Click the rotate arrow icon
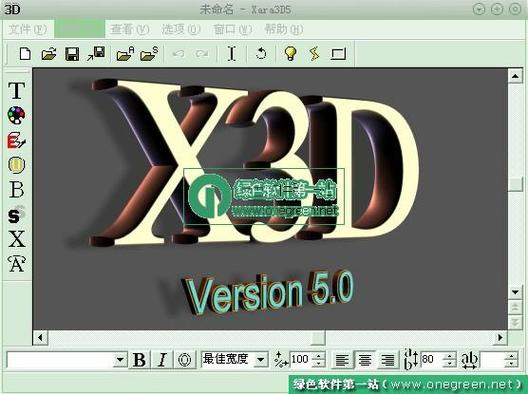528x394 pixels. pyautogui.click(x=261, y=54)
